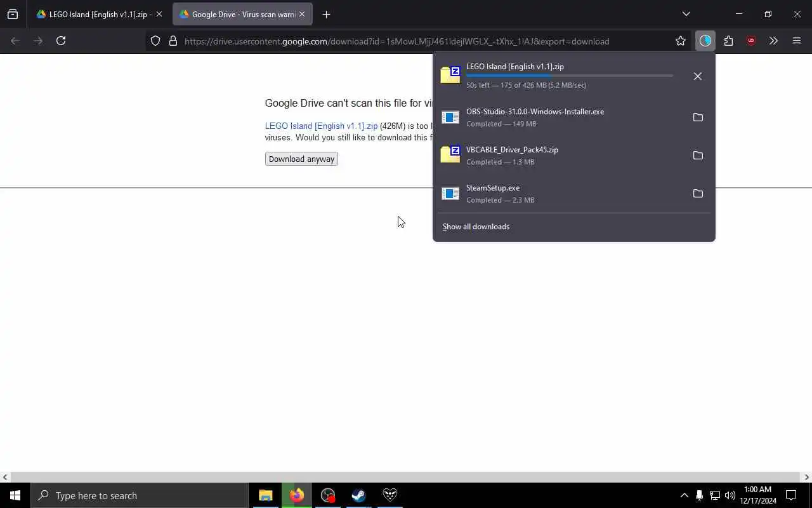Open OBS Studio from taskbar
Image resolution: width=812 pixels, height=508 pixels.
click(328, 495)
